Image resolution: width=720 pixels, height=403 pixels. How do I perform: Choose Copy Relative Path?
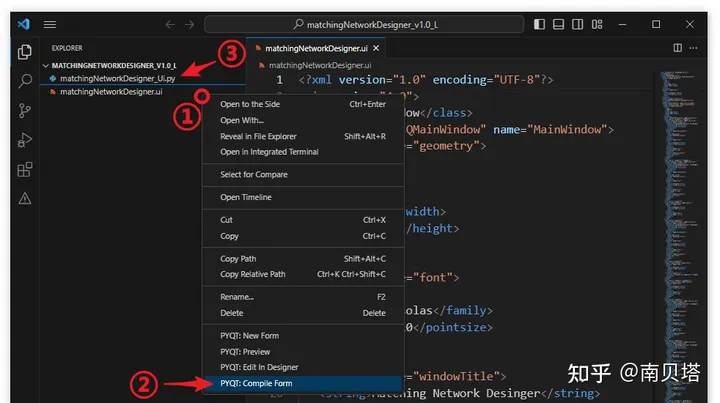click(x=303, y=274)
